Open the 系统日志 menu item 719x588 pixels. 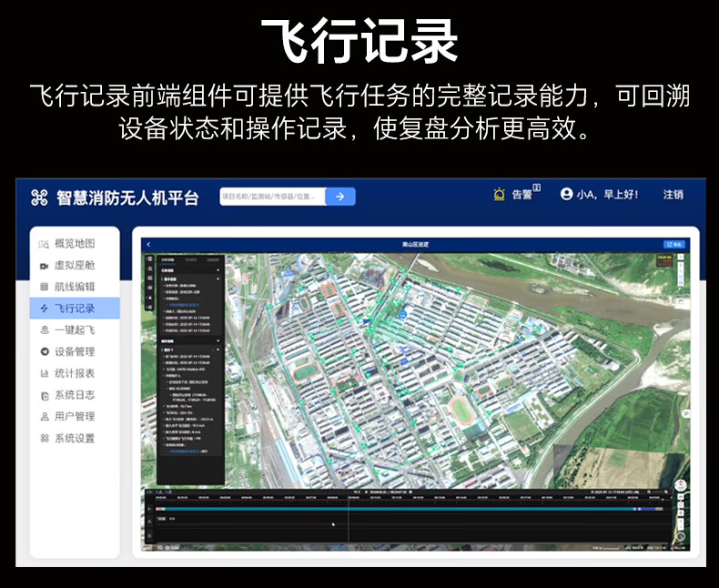74,395
